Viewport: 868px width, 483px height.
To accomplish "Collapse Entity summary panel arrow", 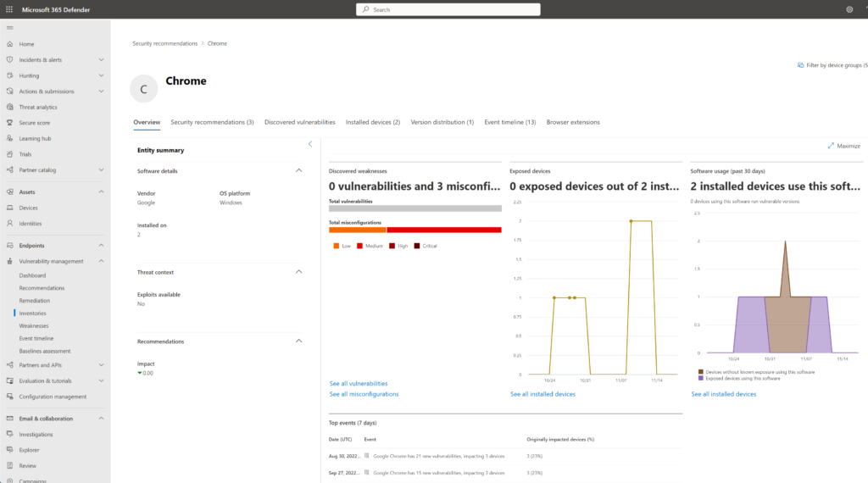I will (x=310, y=144).
